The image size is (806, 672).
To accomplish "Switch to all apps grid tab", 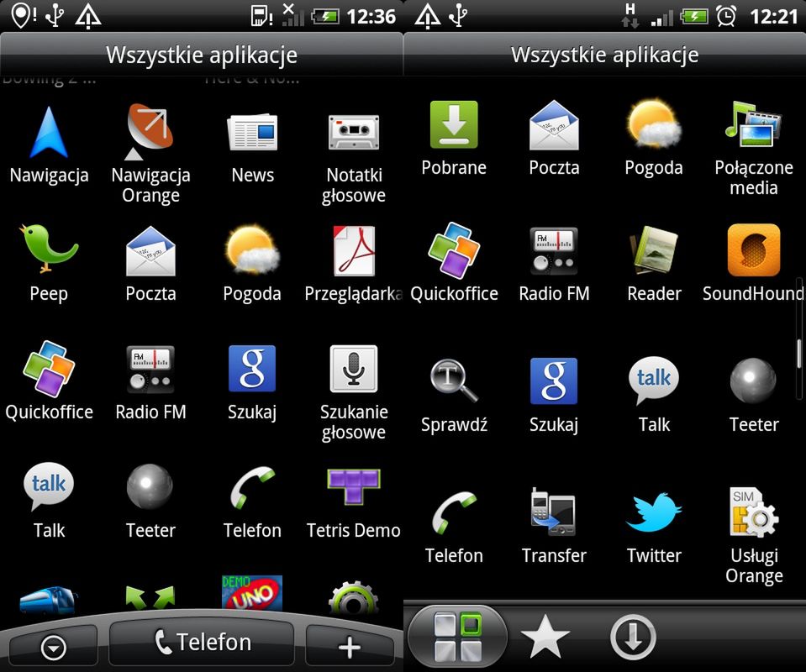I will point(457,637).
